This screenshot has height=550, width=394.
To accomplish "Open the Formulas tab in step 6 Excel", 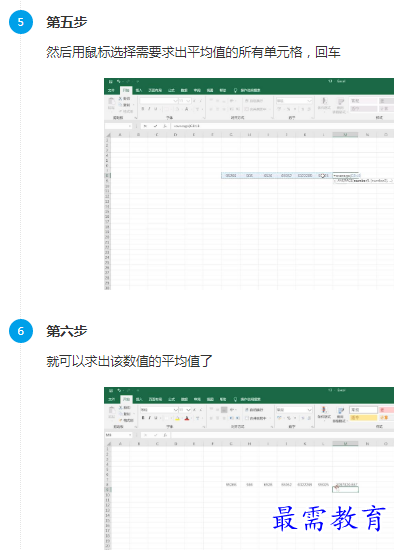I will click(172, 399).
